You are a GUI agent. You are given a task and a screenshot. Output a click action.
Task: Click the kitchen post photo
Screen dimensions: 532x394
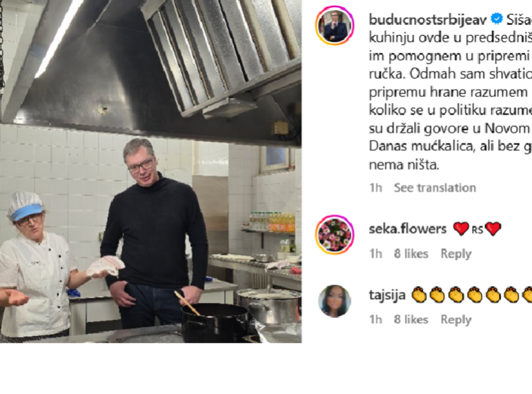[151, 172]
